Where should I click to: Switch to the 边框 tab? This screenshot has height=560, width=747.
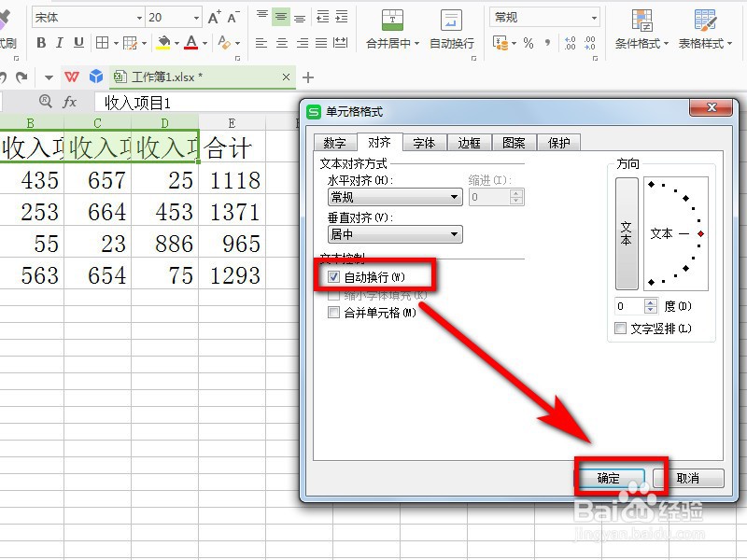pos(469,142)
